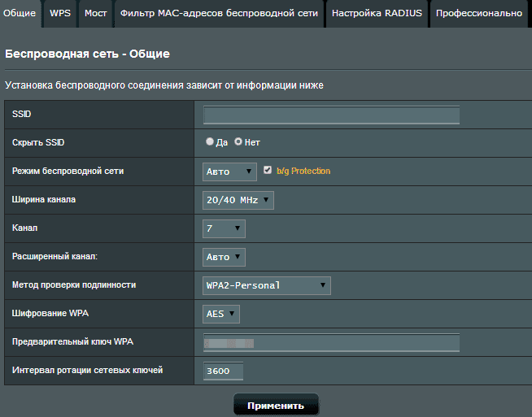Expand the WPA2-Personal authentication dropdown
The image size is (532, 417).
266,286
